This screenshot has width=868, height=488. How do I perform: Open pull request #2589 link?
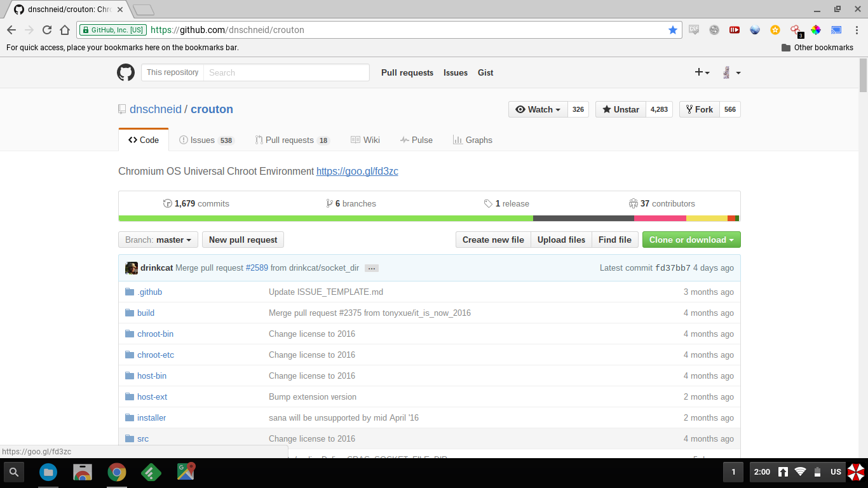(257, 268)
